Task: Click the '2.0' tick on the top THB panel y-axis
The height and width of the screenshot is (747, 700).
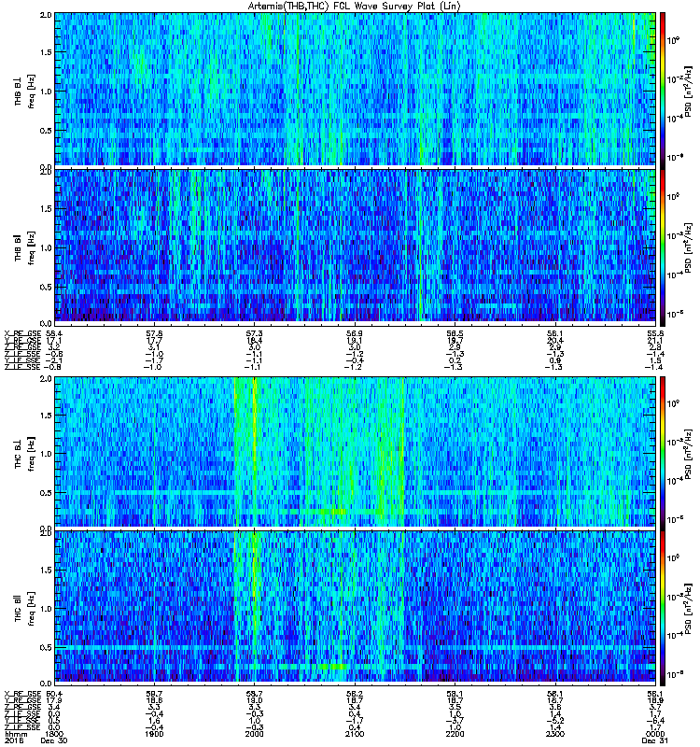Action: pyautogui.click(x=46, y=15)
